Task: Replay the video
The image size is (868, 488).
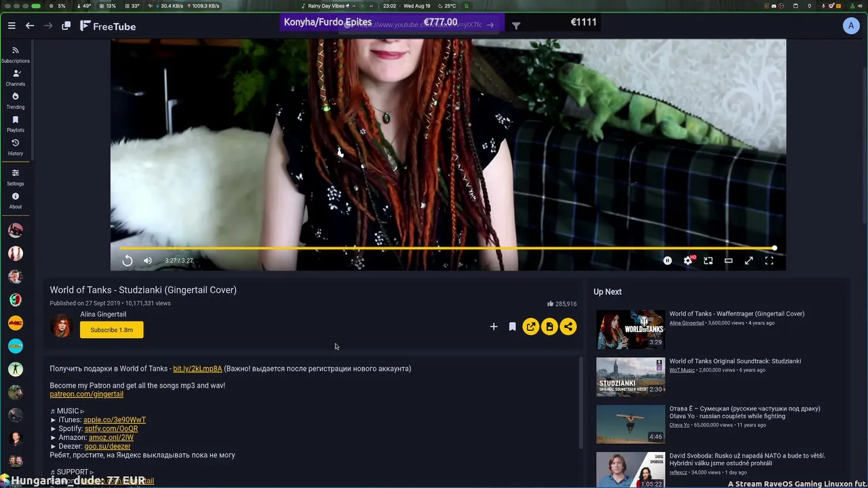Action: [x=127, y=261]
